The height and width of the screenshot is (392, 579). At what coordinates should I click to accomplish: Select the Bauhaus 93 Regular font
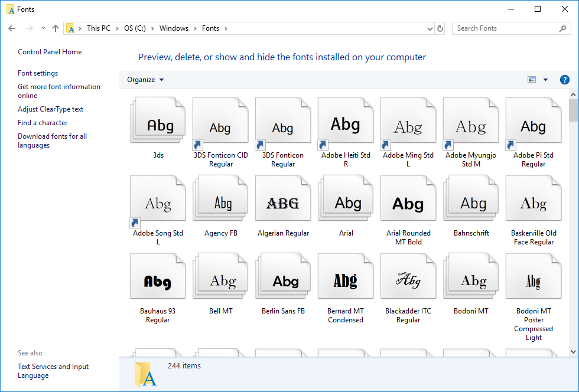point(158,276)
